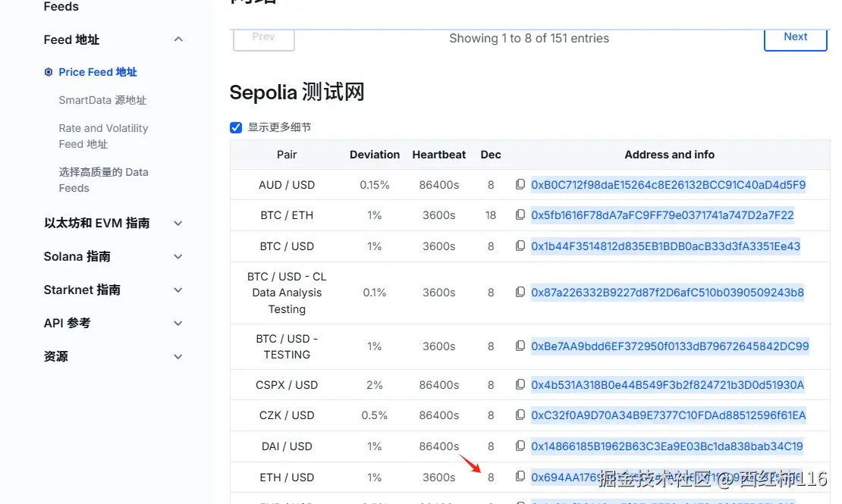Open the BTC / ETH contract address link
The width and height of the screenshot is (842, 504).
(662, 215)
